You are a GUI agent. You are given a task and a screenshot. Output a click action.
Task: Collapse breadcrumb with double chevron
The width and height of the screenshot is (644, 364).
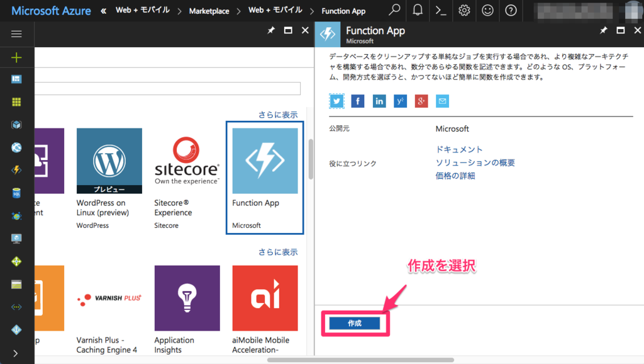click(104, 11)
